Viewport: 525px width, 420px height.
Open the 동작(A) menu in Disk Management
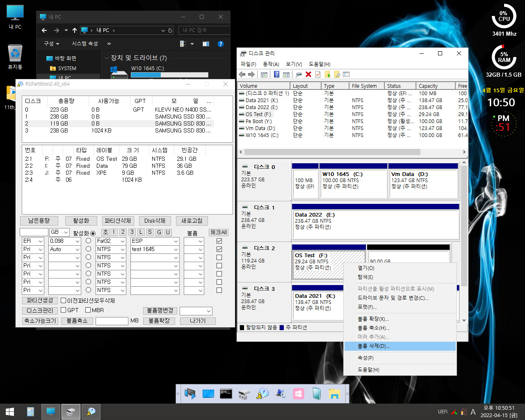click(x=271, y=64)
